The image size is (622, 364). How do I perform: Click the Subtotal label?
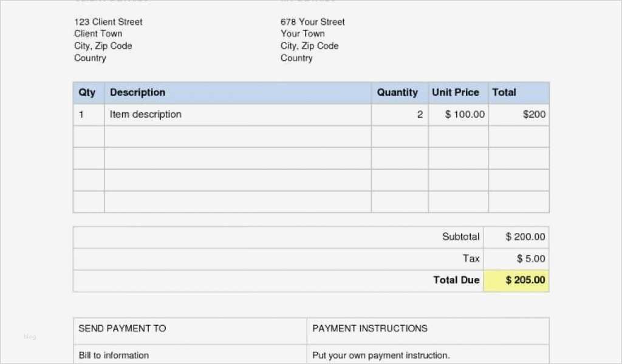(x=461, y=237)
